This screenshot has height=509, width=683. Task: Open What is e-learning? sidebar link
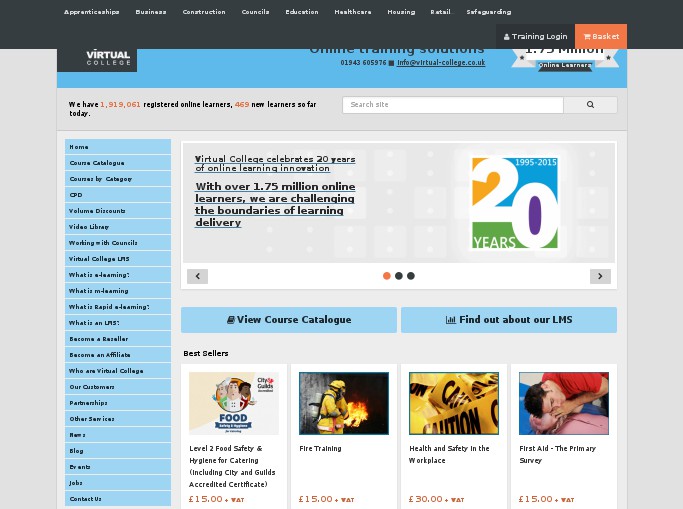tap(118, 275)
